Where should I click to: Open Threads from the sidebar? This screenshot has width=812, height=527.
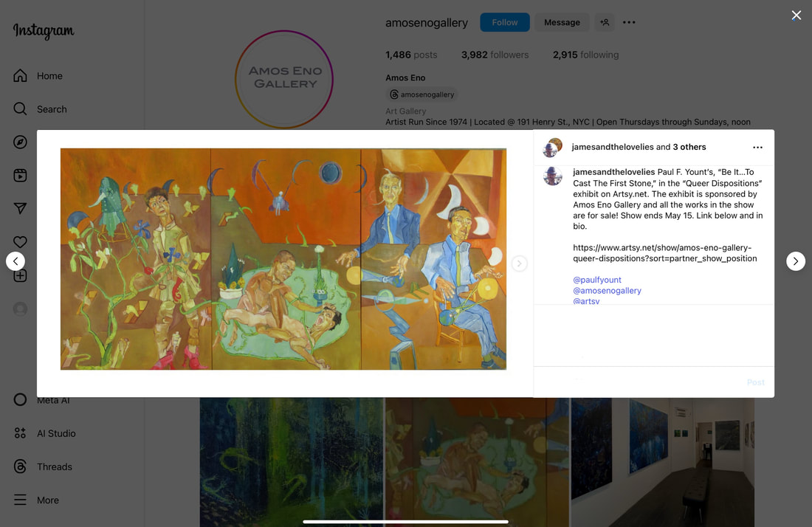43,466
